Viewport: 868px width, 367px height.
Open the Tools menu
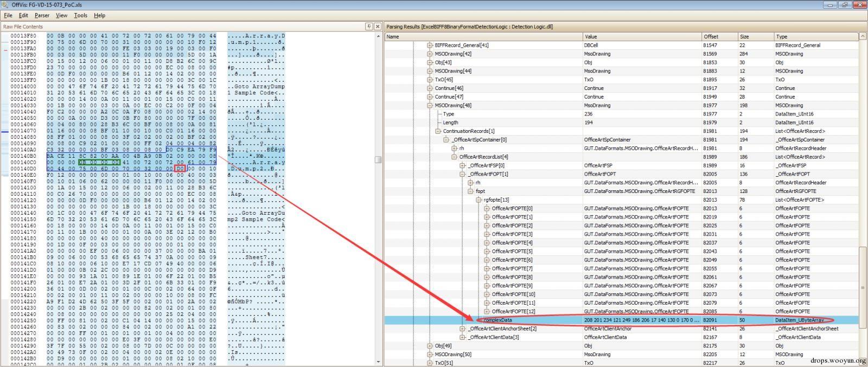coord(80,15)
